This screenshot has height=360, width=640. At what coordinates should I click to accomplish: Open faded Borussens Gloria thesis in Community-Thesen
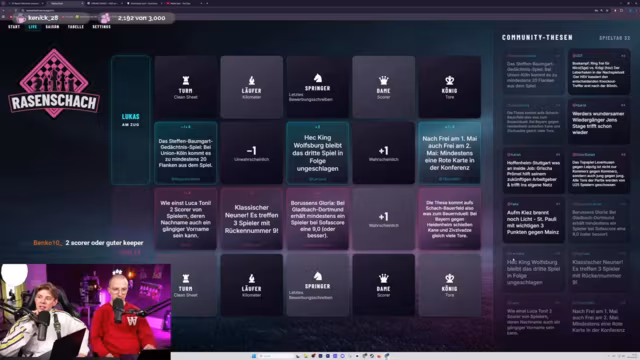599,220
